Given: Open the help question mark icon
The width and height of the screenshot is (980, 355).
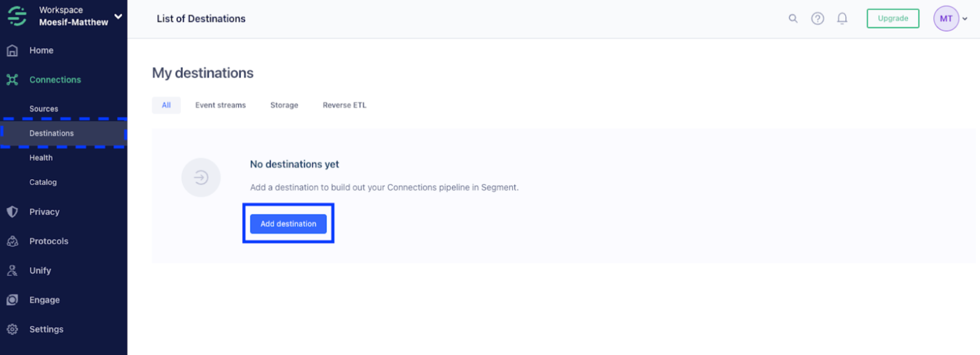Looking at the screenshot, I should point(818,18).
